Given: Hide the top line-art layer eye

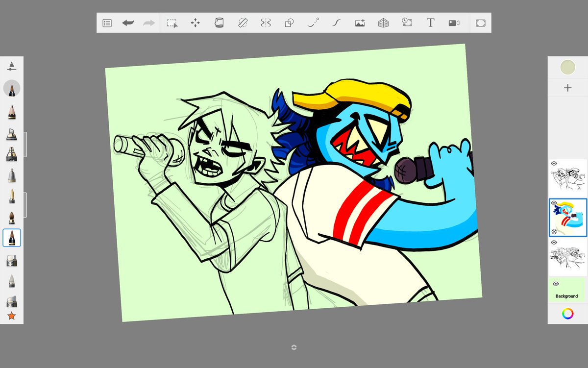Looking at the screenshot, I should (x=554, y=164).
